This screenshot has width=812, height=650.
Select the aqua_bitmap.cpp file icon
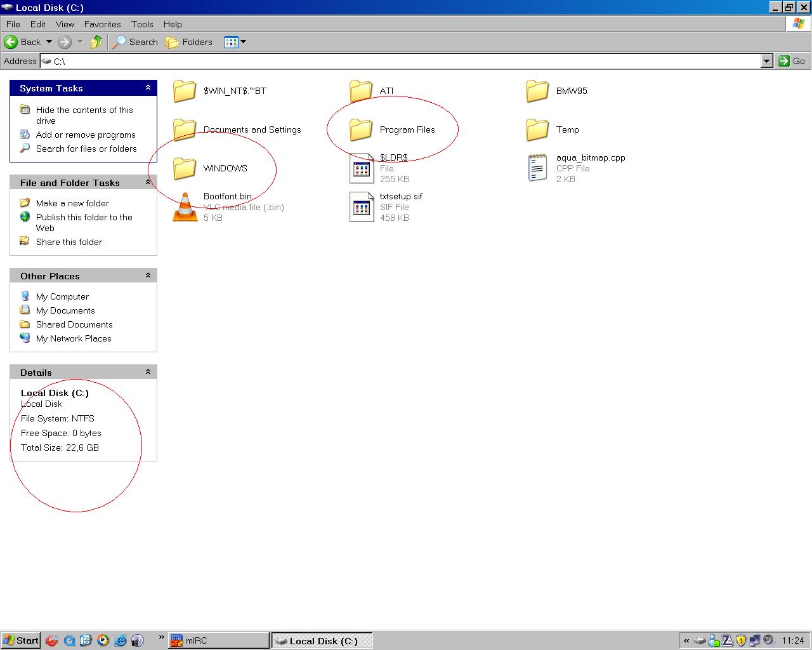537,168
